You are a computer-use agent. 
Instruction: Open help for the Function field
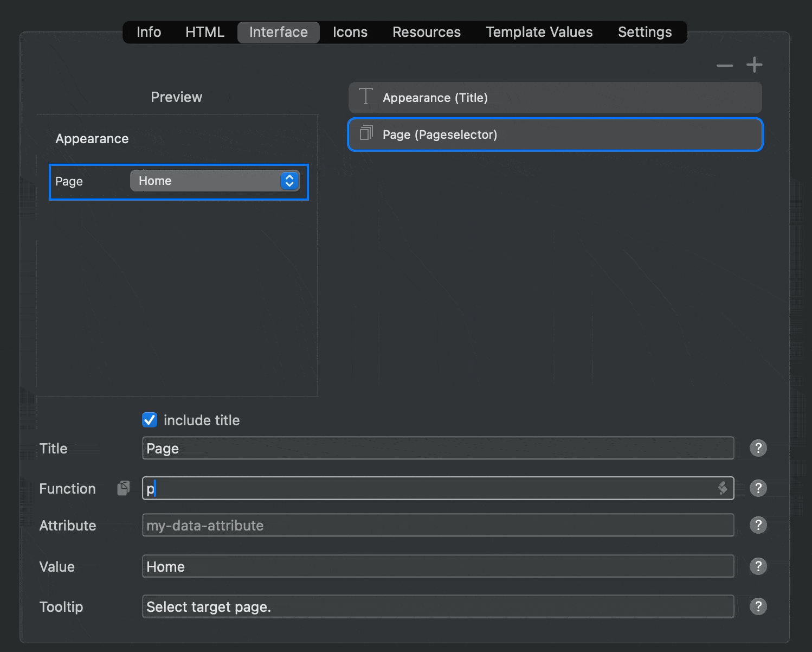click(x=758, y=488)
